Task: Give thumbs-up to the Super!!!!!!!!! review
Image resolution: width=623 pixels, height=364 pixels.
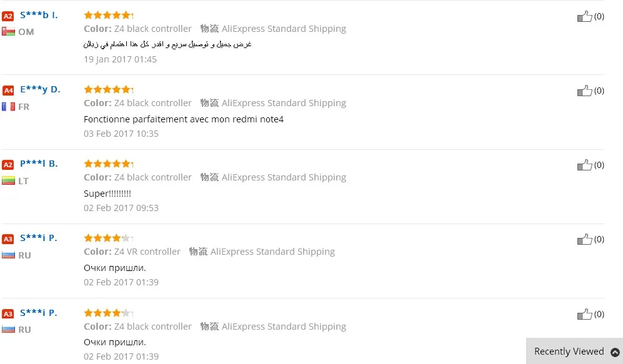Action: 584,165
